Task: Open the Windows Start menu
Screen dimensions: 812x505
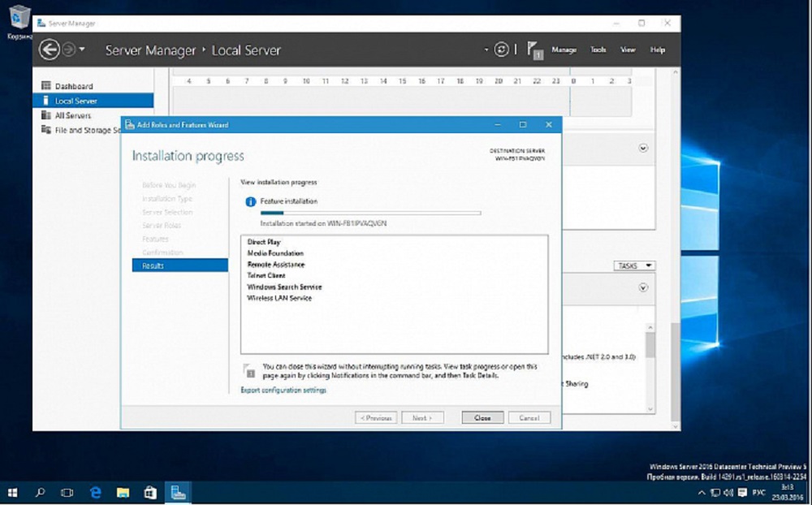Action: 13,493
